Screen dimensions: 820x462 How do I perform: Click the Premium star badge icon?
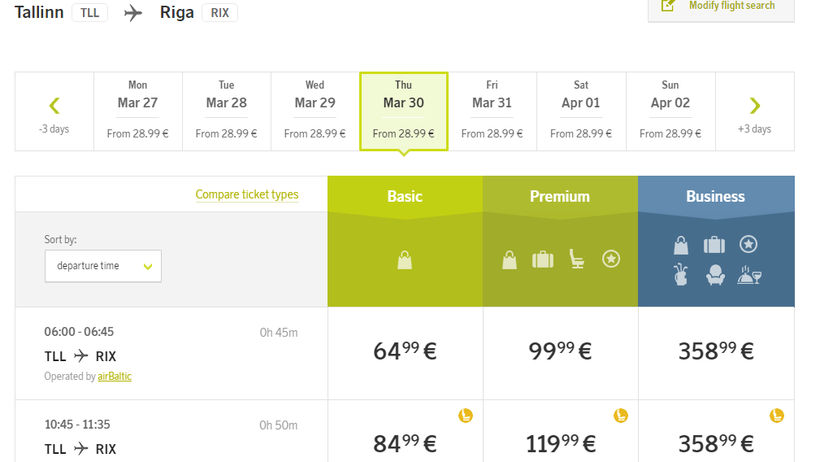click(612, 259)
